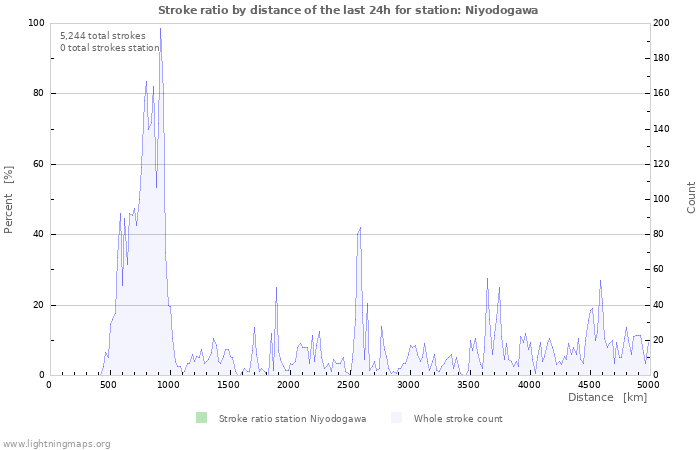Select the 'Whole stroke count' legend label
Image resolution: width=700 pixels, height=450 pixels.
[458, 418]
